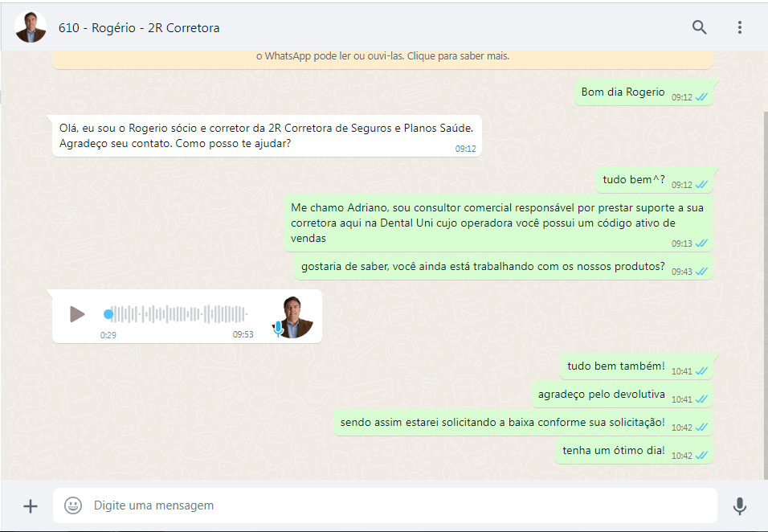The image size is (768, 532).
Task: Open search in the conversation header
Action: click(x=699, y=27)
